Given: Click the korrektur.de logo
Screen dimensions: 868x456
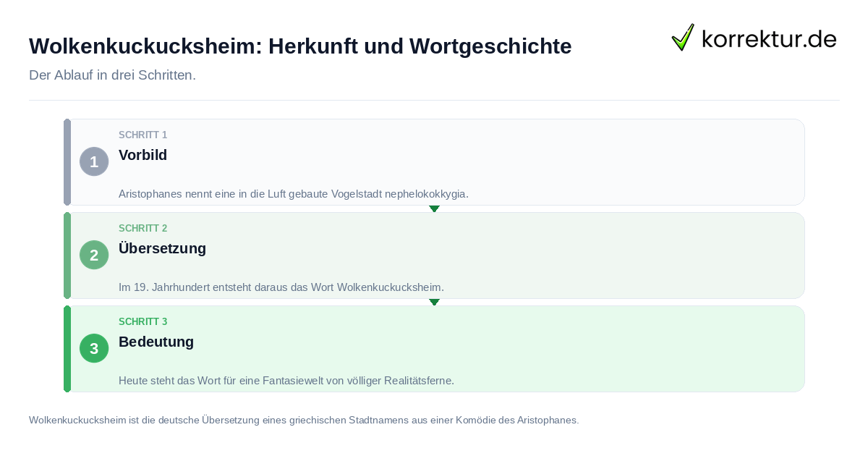Looking at the screenshot, I should (x=754, y=38).
